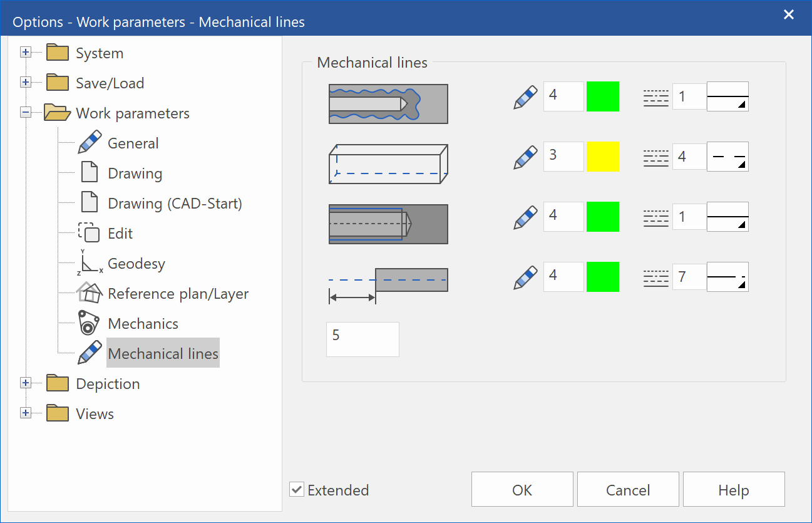
Task: Click the Drawing page icon
Action: pyautogui.click(x=90, y=173)
